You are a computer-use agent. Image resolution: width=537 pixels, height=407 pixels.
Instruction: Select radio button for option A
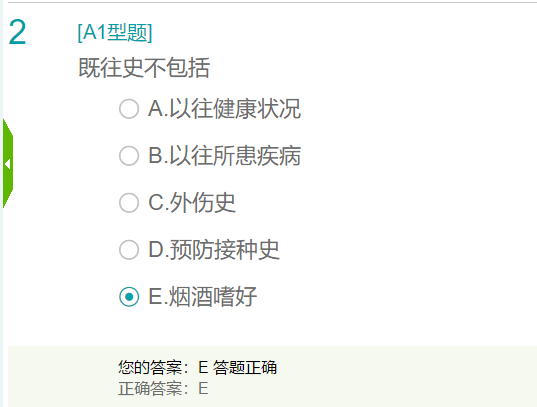click(129, 109)
